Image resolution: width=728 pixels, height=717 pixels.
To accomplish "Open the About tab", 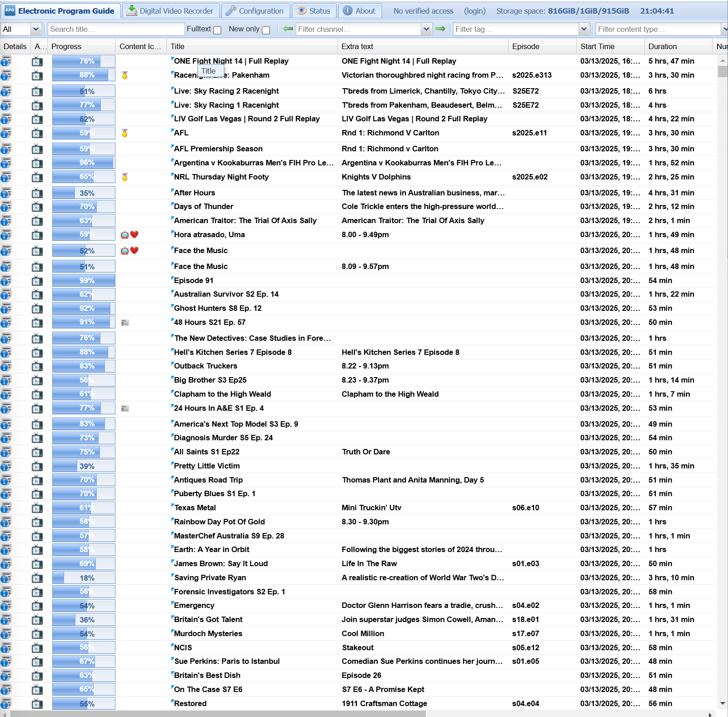I will [x=360, y=11].
